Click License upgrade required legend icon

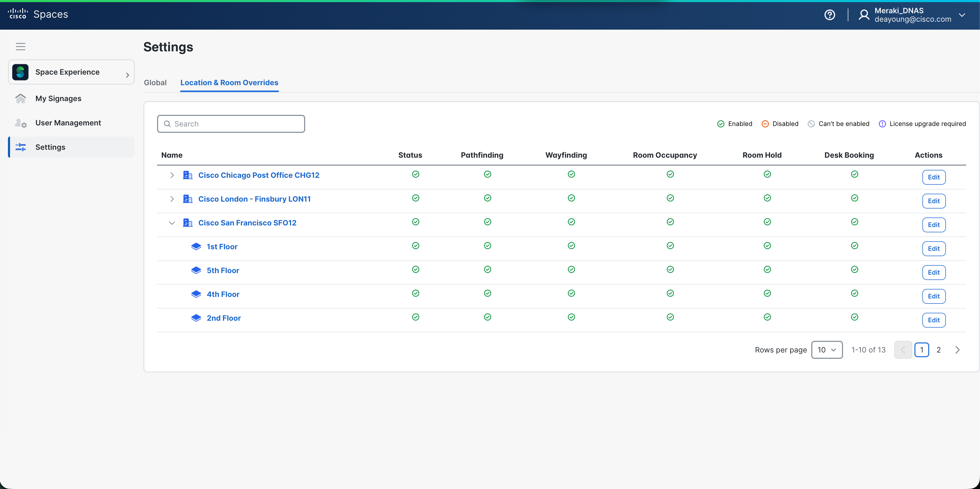[882, 124]
